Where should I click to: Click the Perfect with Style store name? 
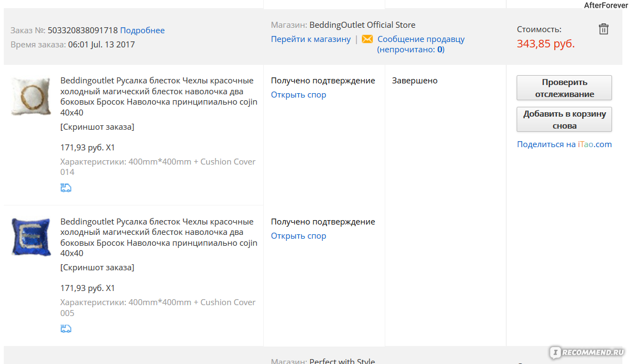(x=342, y=361)
